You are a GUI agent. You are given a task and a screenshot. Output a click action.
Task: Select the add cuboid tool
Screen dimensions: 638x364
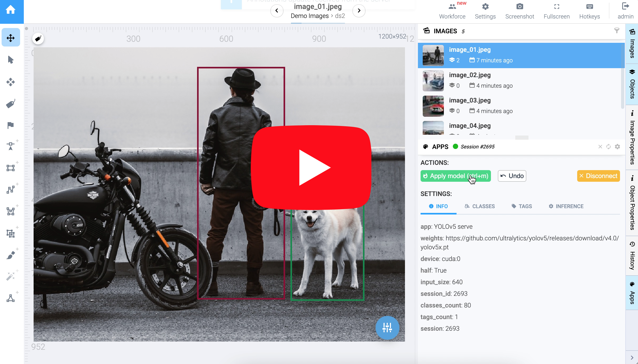(x=11, y=233)
